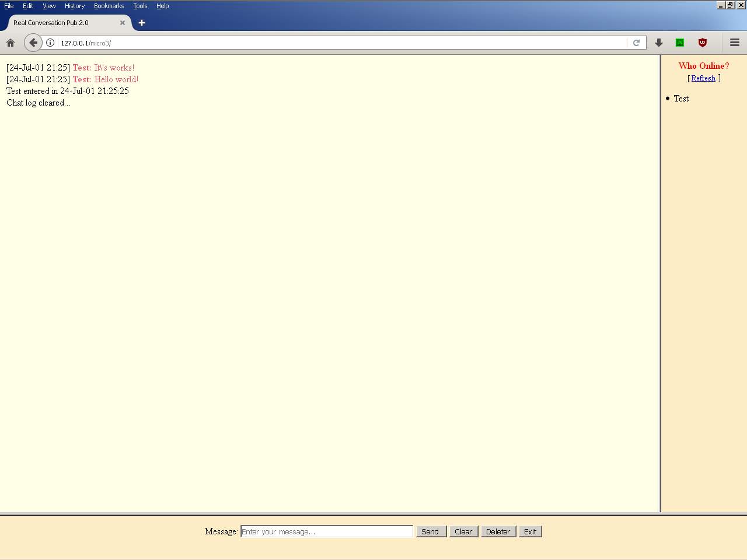Click the Refresh link under Who Online
This screenshot has width=747, height=560.
pos(703,78)
